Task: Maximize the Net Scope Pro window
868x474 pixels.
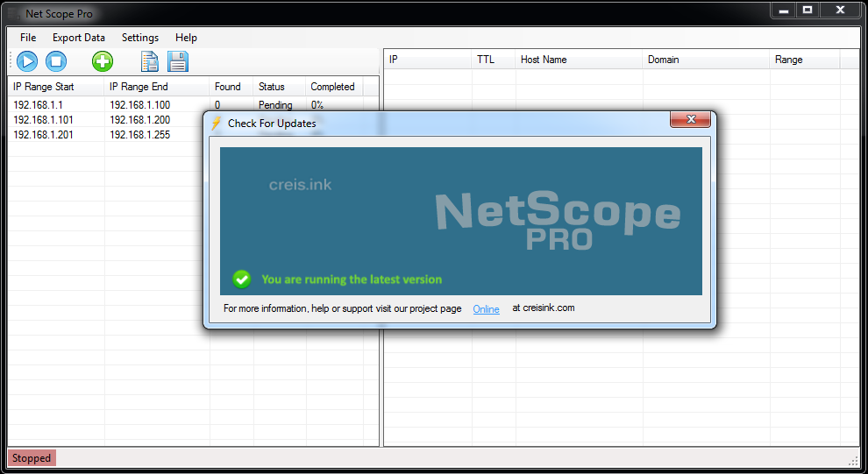Action: pos(808,10)
